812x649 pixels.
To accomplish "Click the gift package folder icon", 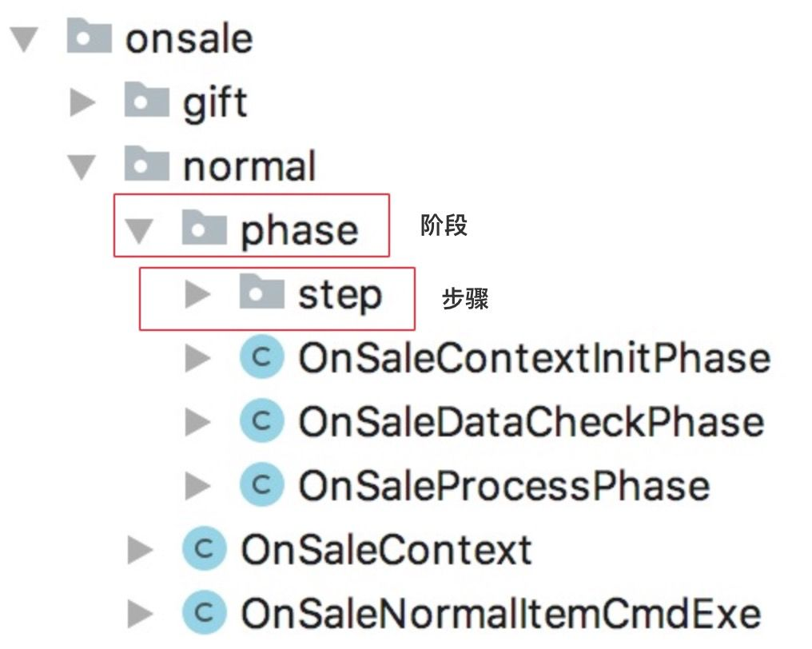I will coord(146,99).
